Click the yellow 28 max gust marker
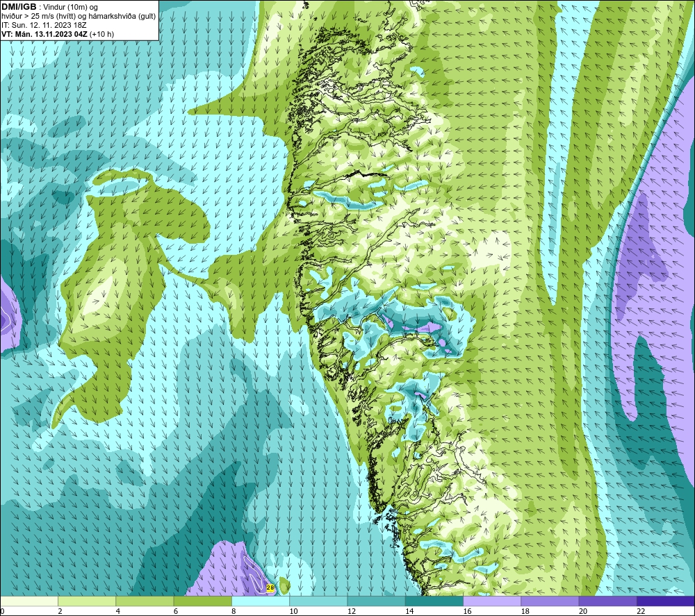The height and width of the screenshot is (616, 695). 270,588
